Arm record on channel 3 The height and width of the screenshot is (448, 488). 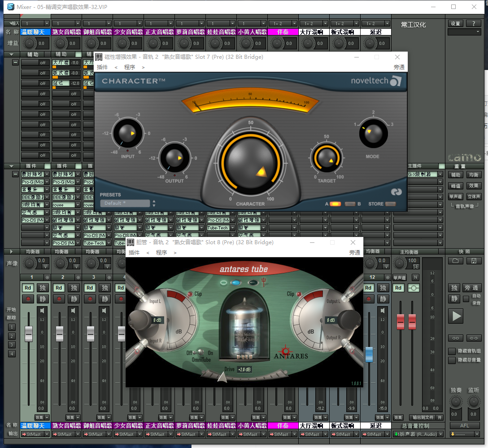coord(90,299)
